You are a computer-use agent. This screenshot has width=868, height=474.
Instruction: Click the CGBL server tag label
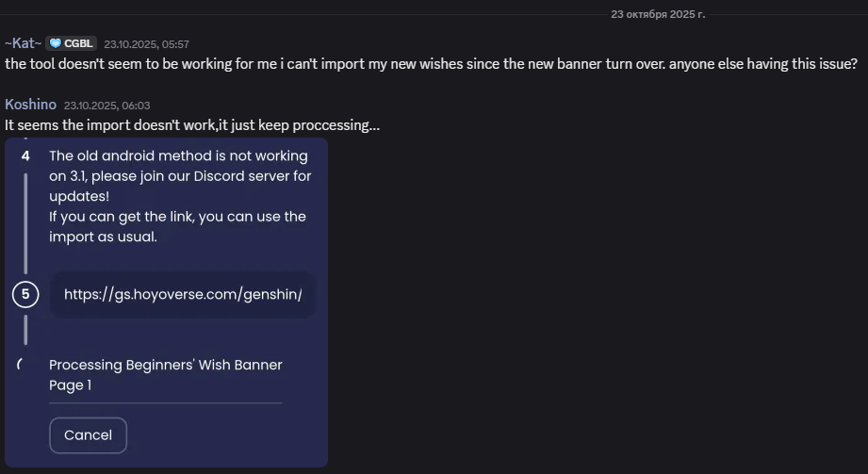(x=78, y=43)
